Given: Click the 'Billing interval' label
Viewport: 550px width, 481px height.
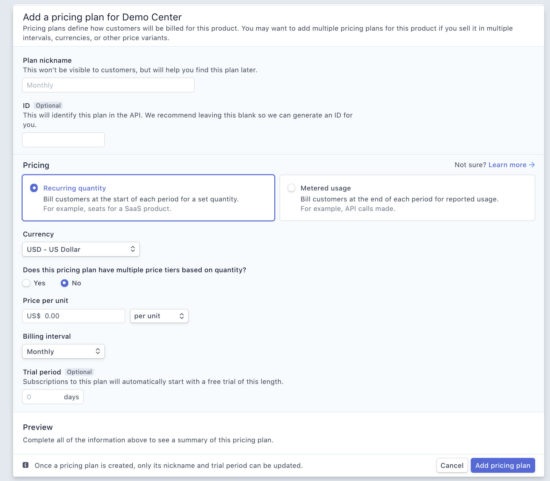Looking at the screenshot, I should [x=47, y=336].
